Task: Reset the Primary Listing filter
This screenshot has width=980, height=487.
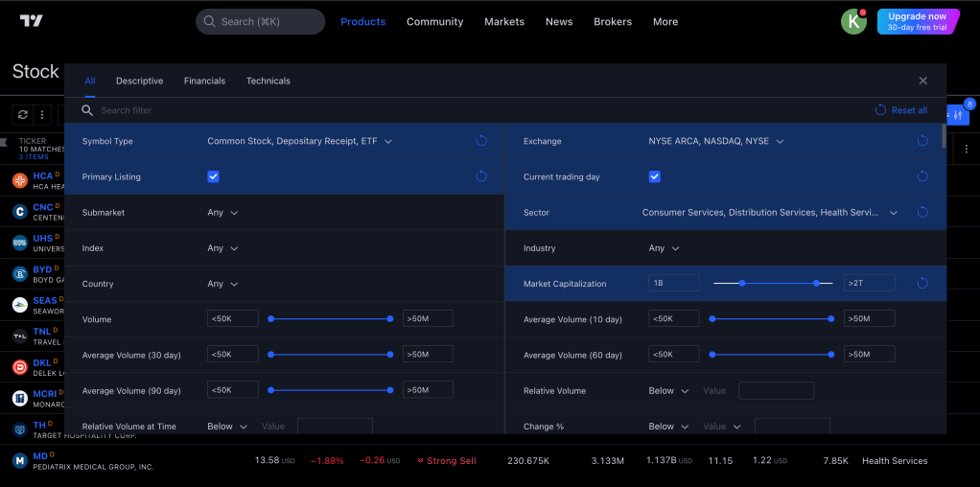Action: tap(481, 176)
